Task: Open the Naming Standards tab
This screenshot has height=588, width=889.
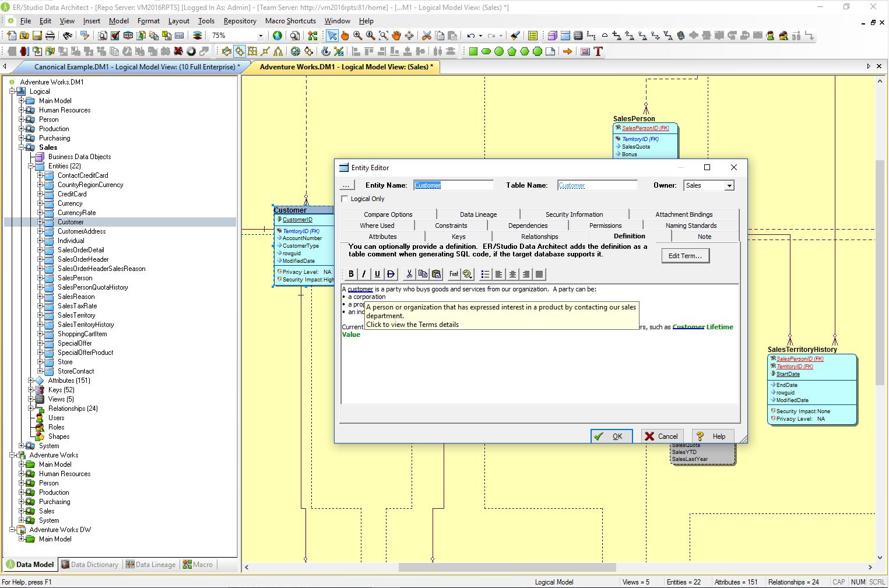Action: point(691,226)
